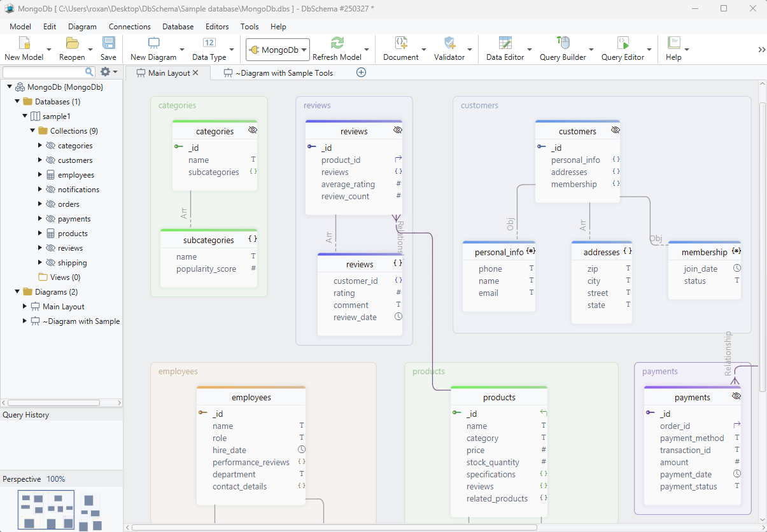Open the Connections menu

coord(130,27)
